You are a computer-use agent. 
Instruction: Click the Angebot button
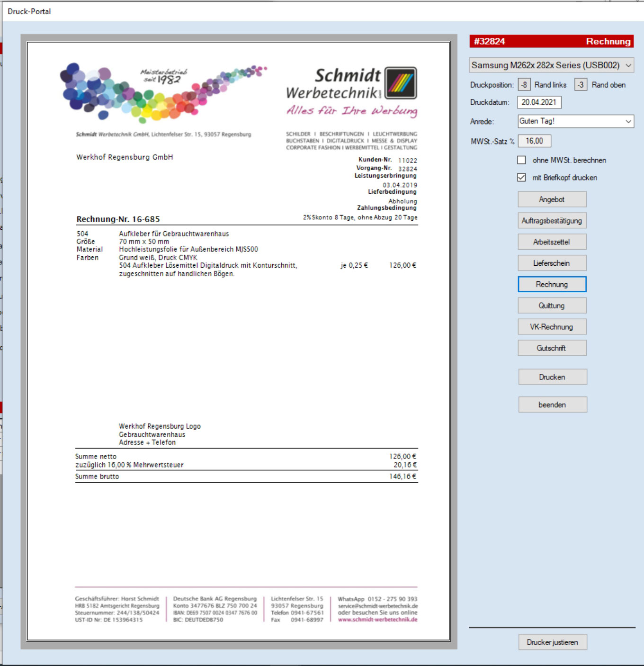click(552, 199)
